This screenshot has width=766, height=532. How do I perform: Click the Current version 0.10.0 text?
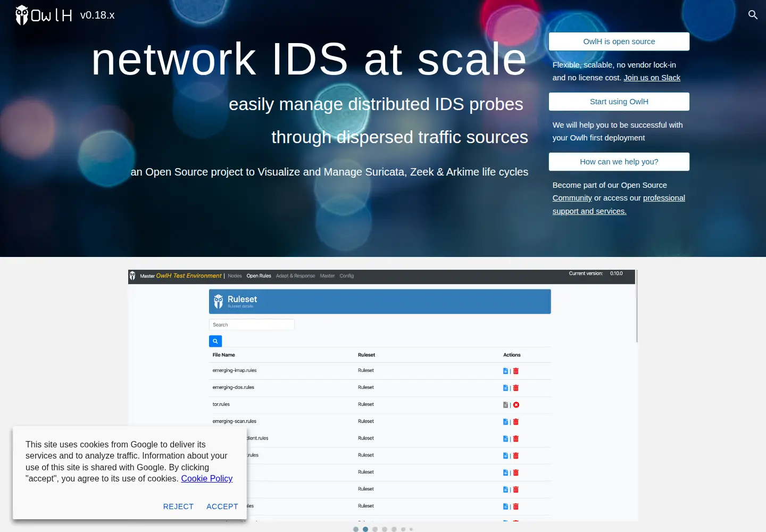(596, 273)
